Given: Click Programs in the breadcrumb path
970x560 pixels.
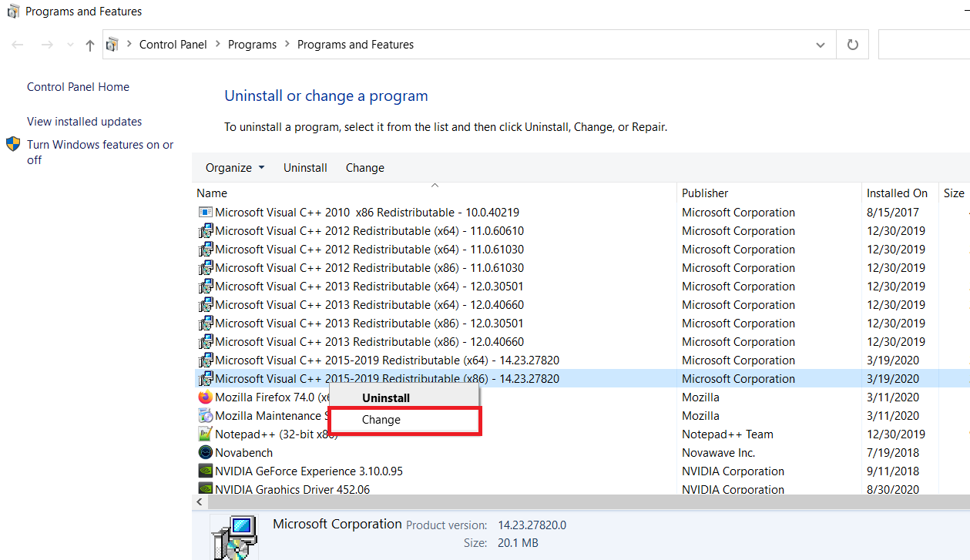Looking at the screenshot, I should [x=252, y=45].
